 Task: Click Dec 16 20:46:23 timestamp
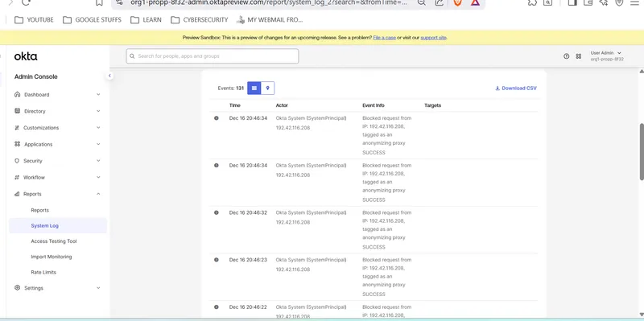click(x=248, y=260)
